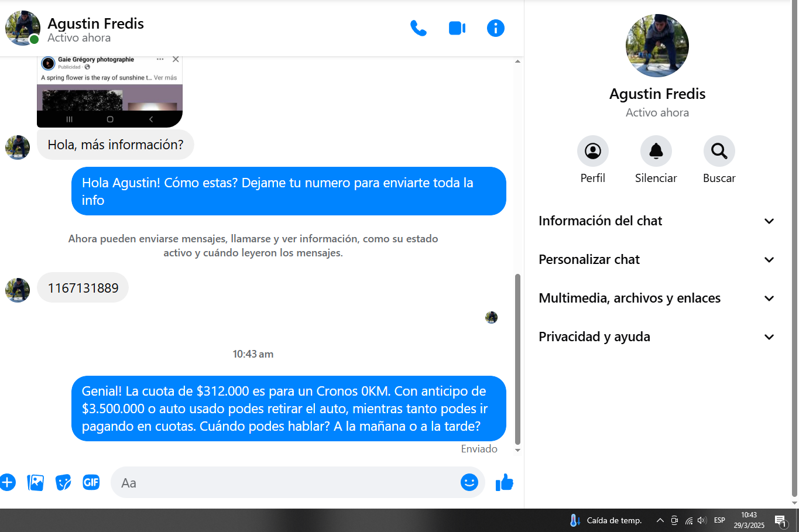Expand "Personalizar chat" section

[x=657, y=259]
